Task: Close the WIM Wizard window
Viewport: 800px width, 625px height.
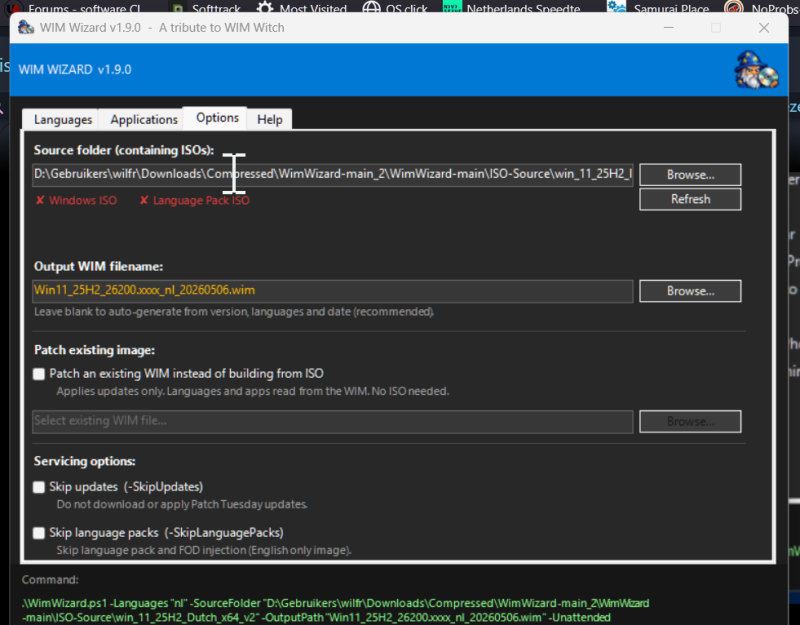Action: pos(764,28)
